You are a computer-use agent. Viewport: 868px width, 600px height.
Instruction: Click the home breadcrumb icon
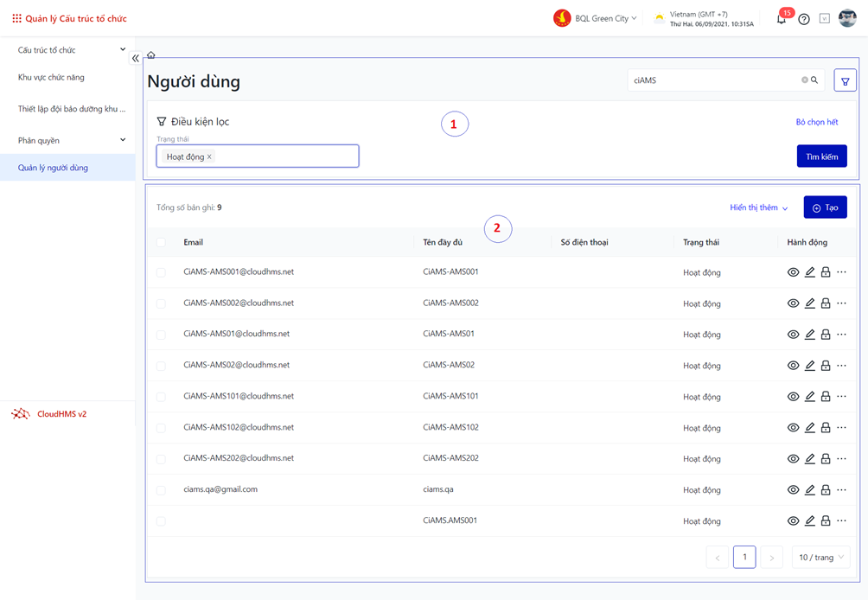coord(151,55)
